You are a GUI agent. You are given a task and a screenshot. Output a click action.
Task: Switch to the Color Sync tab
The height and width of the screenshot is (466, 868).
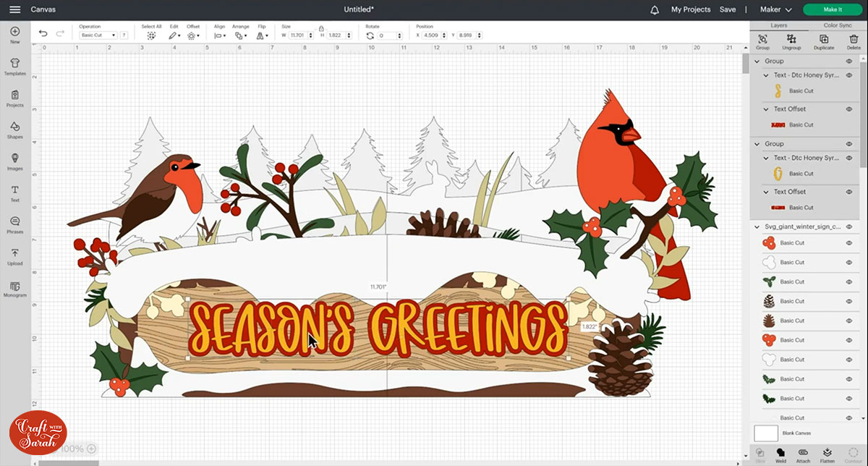[837, 25]
